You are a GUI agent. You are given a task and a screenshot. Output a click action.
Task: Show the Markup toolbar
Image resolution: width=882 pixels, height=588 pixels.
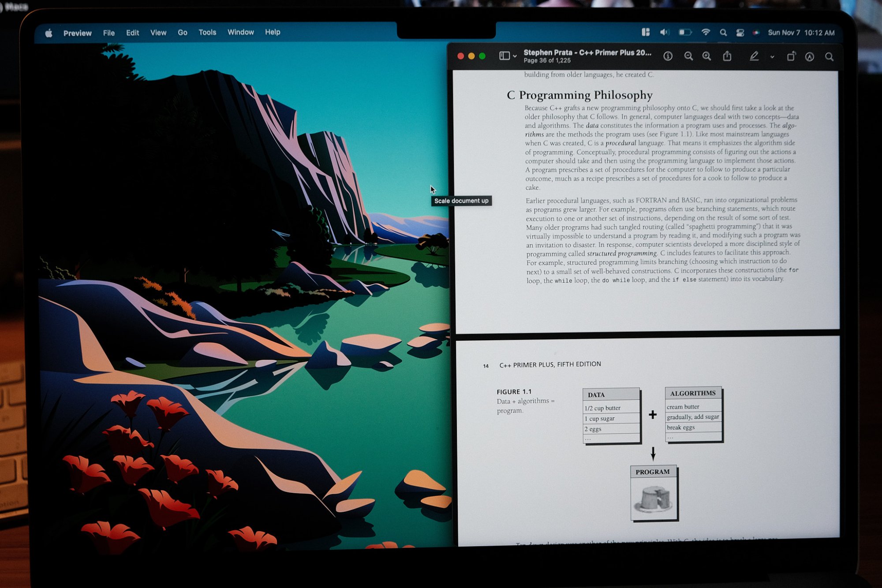click(x=809, y=57)
